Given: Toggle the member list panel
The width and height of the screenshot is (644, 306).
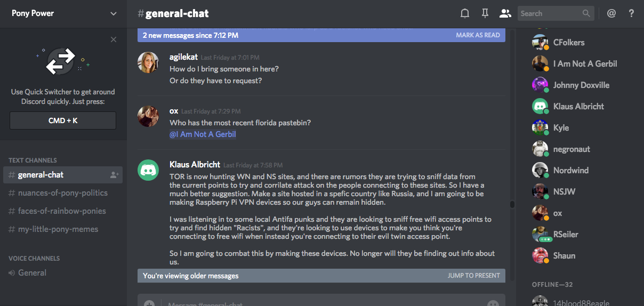Looking at the screenshot, I should coord(505,13).
